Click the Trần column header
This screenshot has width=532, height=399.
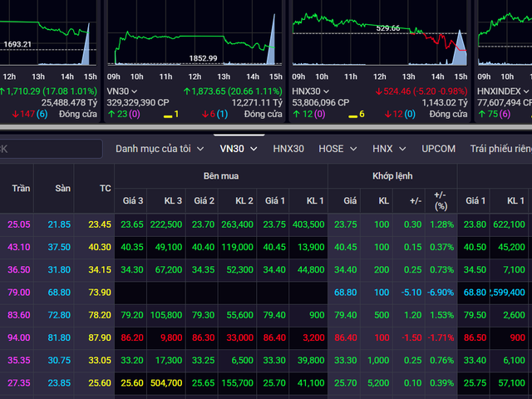[x=21, y=189]
